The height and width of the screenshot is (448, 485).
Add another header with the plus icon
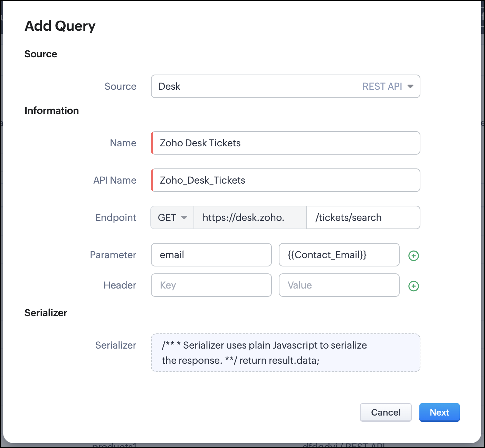[413, 286]
